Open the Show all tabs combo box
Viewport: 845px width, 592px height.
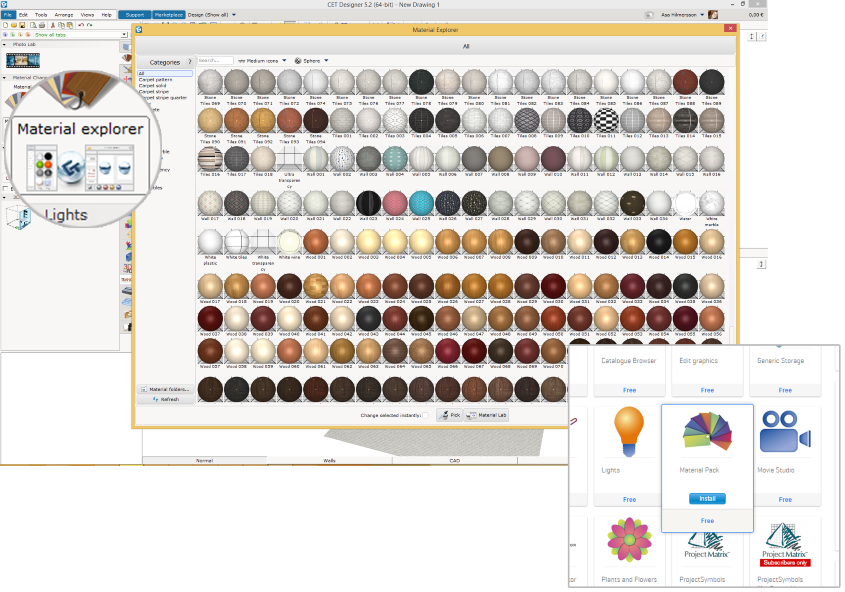[x=81, y=34]
